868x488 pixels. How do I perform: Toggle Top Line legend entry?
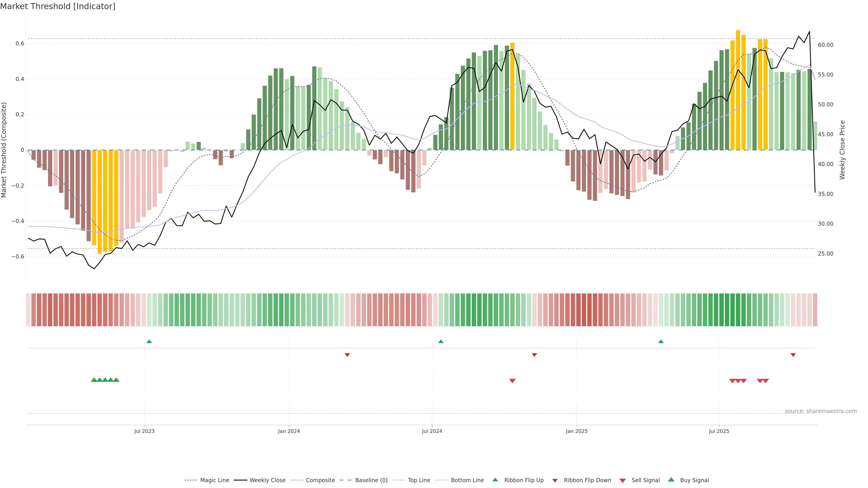point(419,480)
